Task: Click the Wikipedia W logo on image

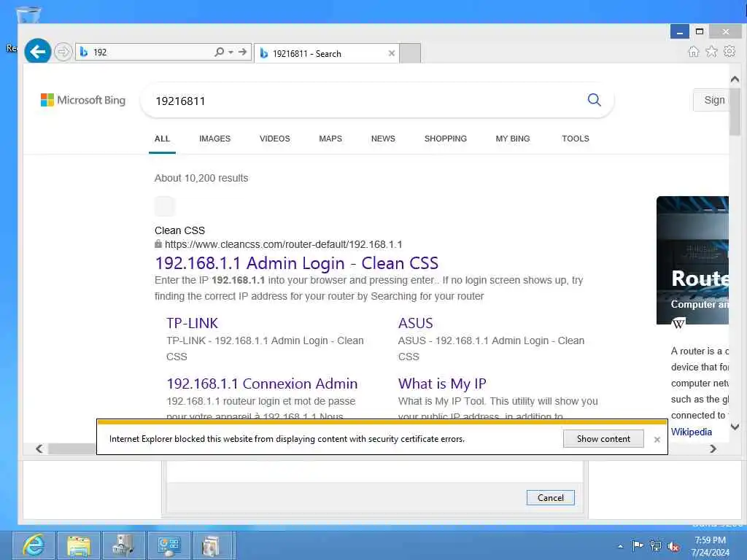Action: click(x=678, y=323)
